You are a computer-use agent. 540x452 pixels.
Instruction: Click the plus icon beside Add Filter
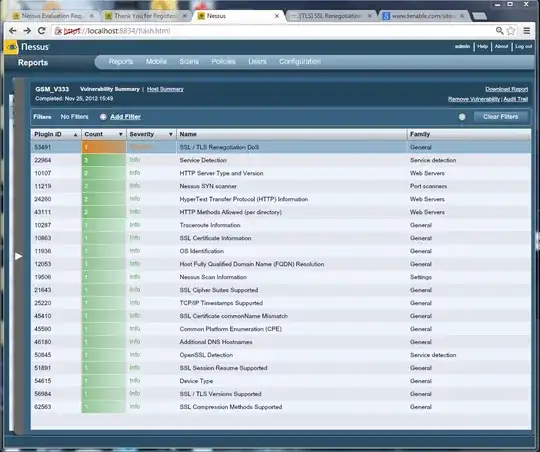(x=103, y=117)
